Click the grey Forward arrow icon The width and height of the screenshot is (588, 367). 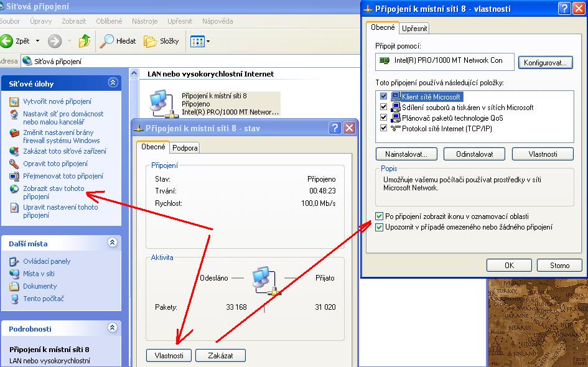55,41
